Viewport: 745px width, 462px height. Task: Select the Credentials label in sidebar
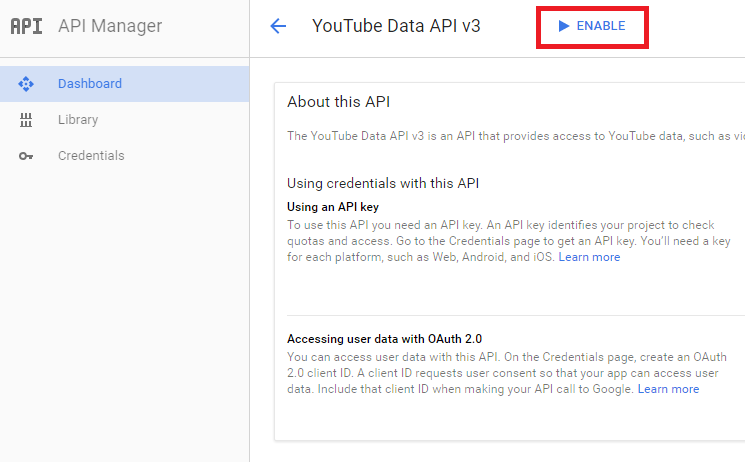(x=91, y=156)
